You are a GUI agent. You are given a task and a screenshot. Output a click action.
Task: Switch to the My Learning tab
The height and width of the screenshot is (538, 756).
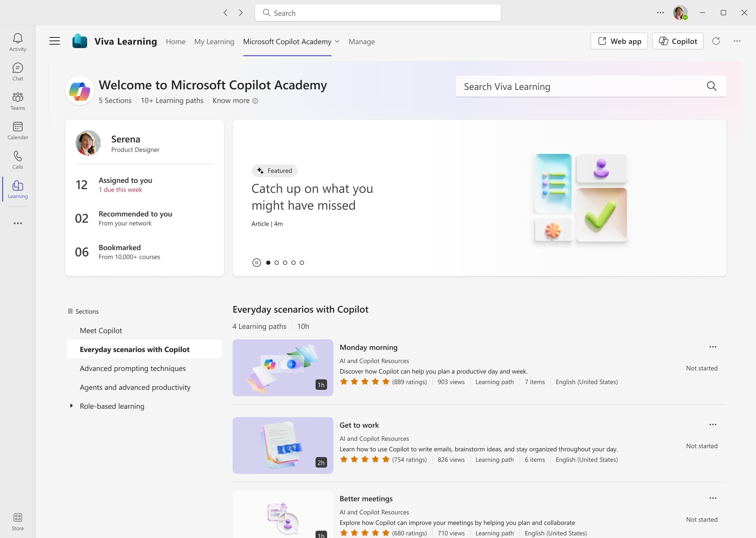[x=214, y=42]
